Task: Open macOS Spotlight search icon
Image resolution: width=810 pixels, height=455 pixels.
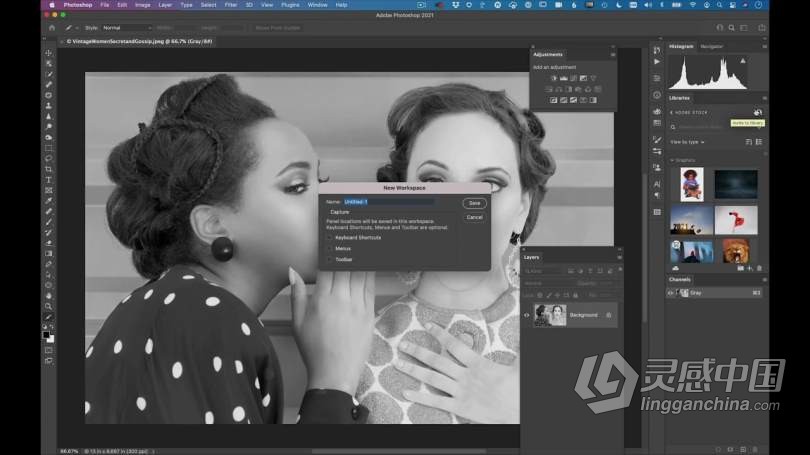Action: click(x=720, y=5)
